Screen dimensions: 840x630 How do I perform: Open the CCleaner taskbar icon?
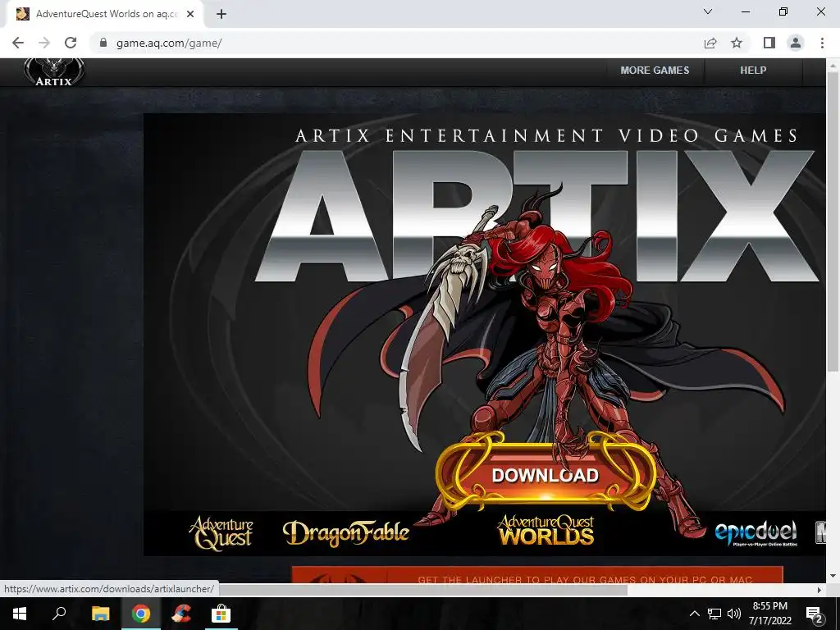point(181,614)
